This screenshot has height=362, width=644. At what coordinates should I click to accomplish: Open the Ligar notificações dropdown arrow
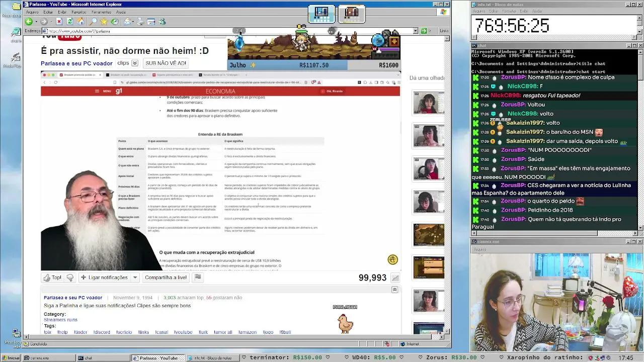point(135,278)
